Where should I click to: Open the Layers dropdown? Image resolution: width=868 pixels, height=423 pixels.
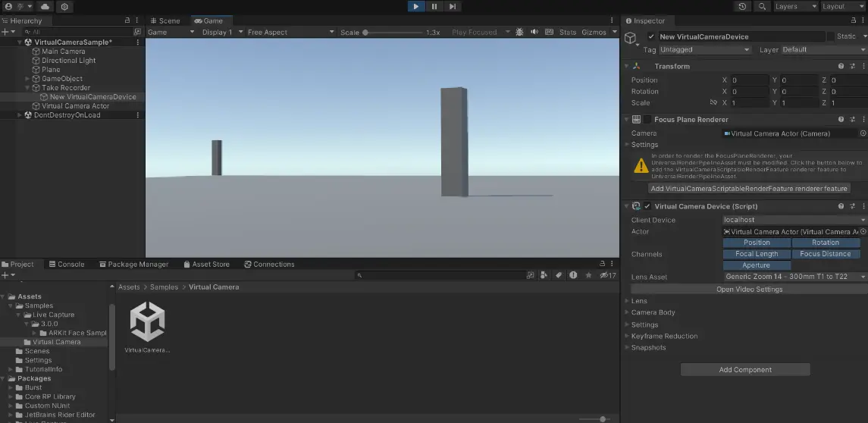[x=795, y=7]
